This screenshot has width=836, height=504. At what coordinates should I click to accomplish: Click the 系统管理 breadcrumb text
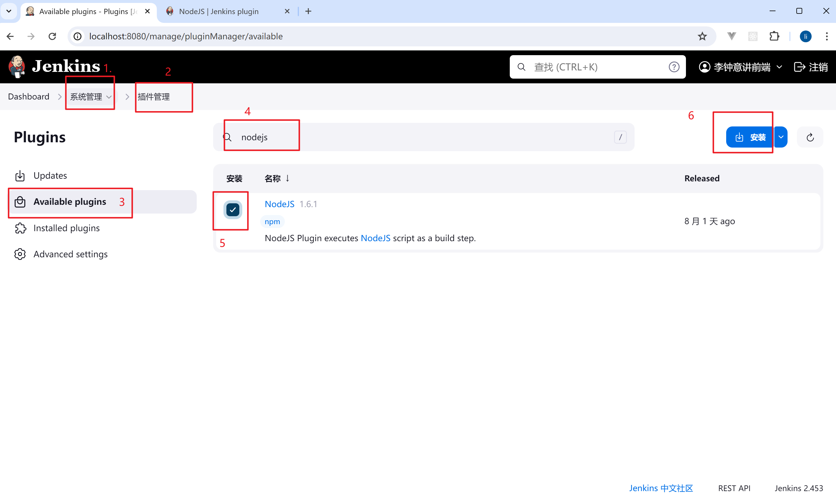point(86,97)
